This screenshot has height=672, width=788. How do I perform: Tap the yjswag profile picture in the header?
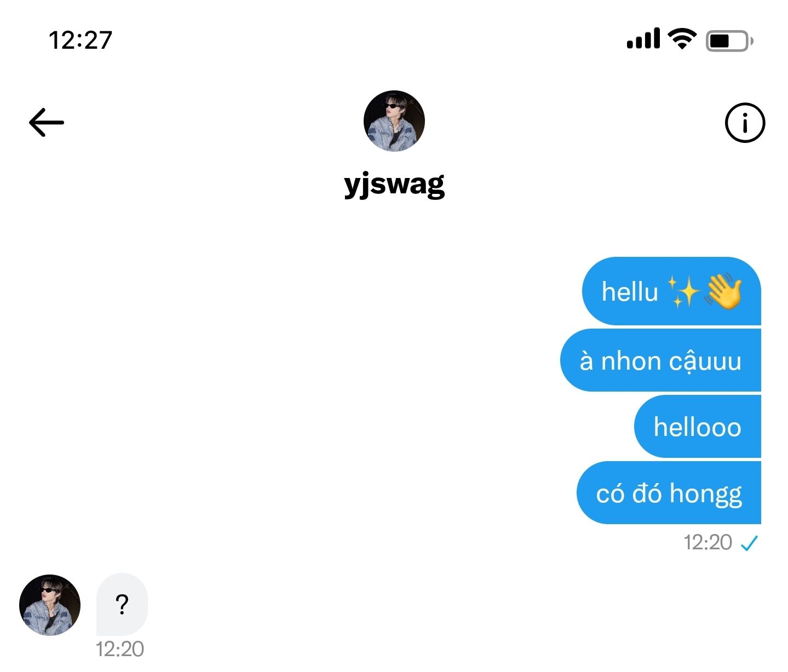pos(394,121)
